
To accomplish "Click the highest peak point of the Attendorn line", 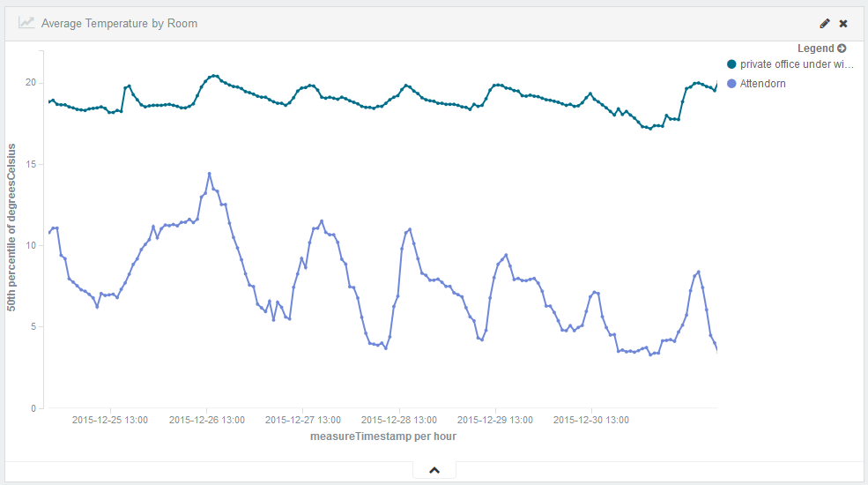I will tap(209, 174).
